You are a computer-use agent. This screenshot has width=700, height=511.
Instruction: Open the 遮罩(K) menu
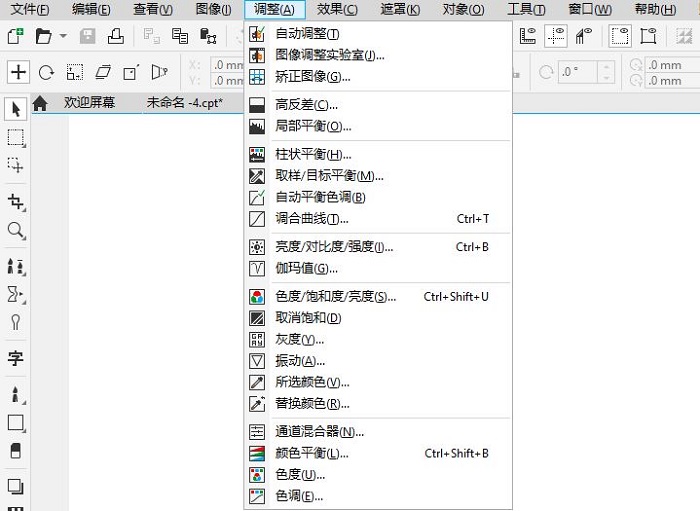[x=400, y=9]
